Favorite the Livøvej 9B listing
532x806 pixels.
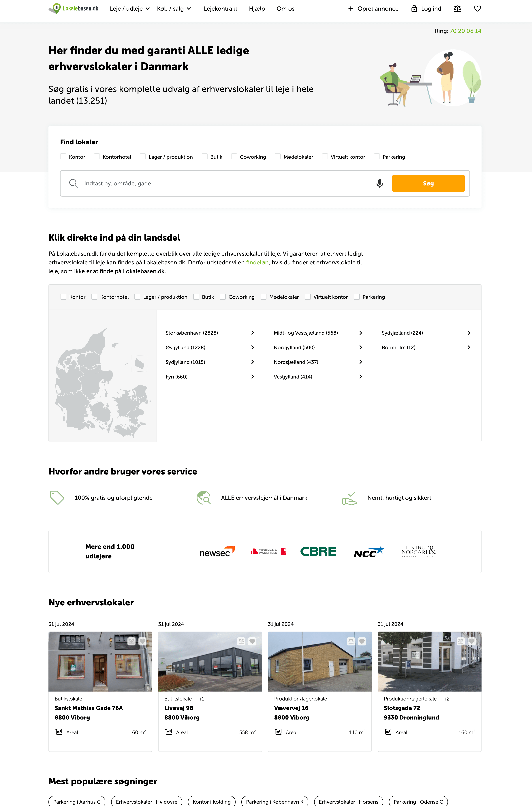pyautogui.click(x=252, y=641)
